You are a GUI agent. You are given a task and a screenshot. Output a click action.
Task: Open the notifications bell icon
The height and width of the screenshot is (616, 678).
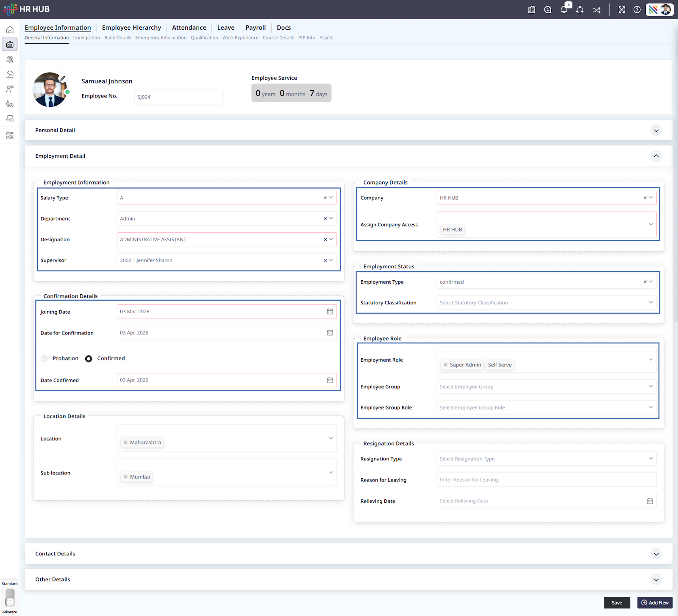click(564, 10)
